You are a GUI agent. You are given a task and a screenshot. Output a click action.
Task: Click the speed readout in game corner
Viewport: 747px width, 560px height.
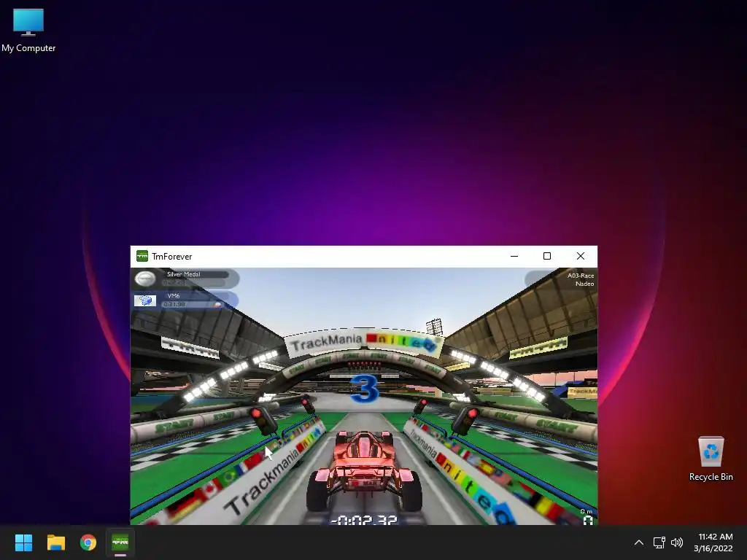[588, 520]
